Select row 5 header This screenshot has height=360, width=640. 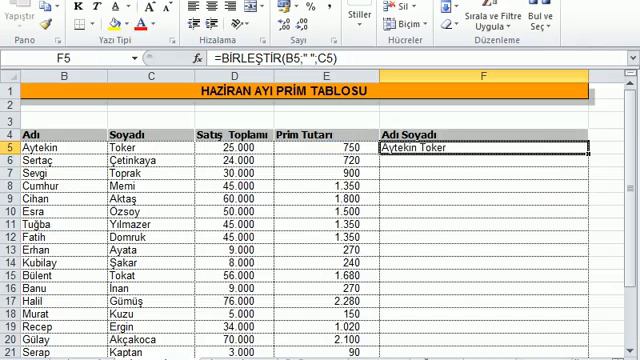point(10,147)
